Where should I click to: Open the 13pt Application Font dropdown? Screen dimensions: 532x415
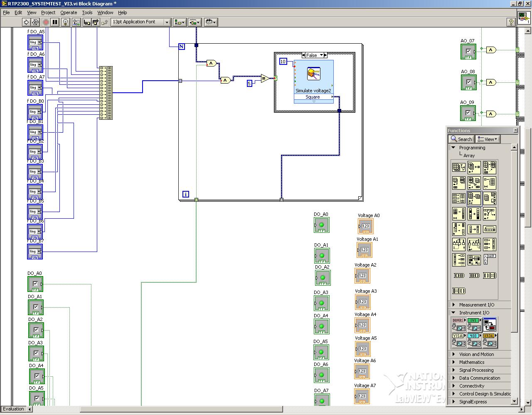[141, 22]
